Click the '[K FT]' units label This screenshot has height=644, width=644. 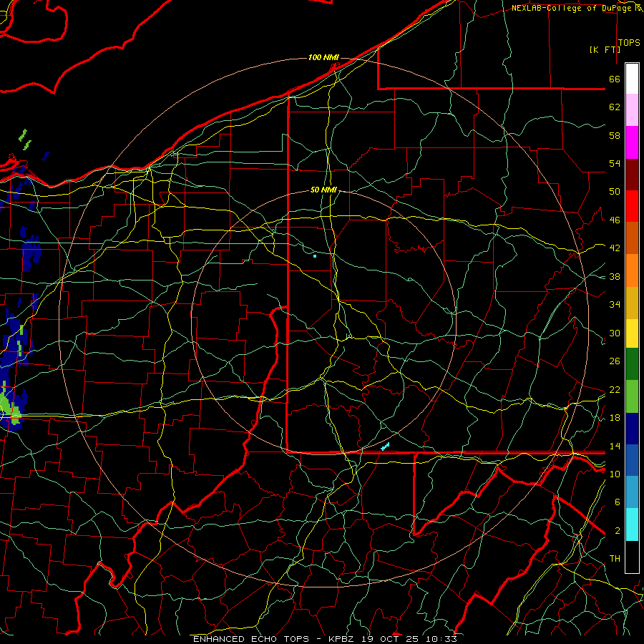coord(605,49)
